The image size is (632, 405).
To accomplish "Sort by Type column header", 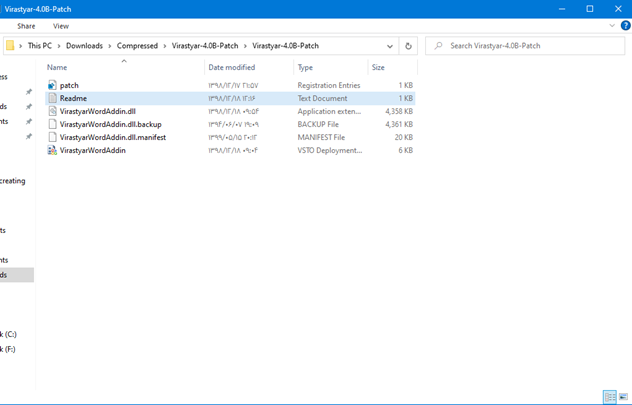I will [x=305, y=67].
